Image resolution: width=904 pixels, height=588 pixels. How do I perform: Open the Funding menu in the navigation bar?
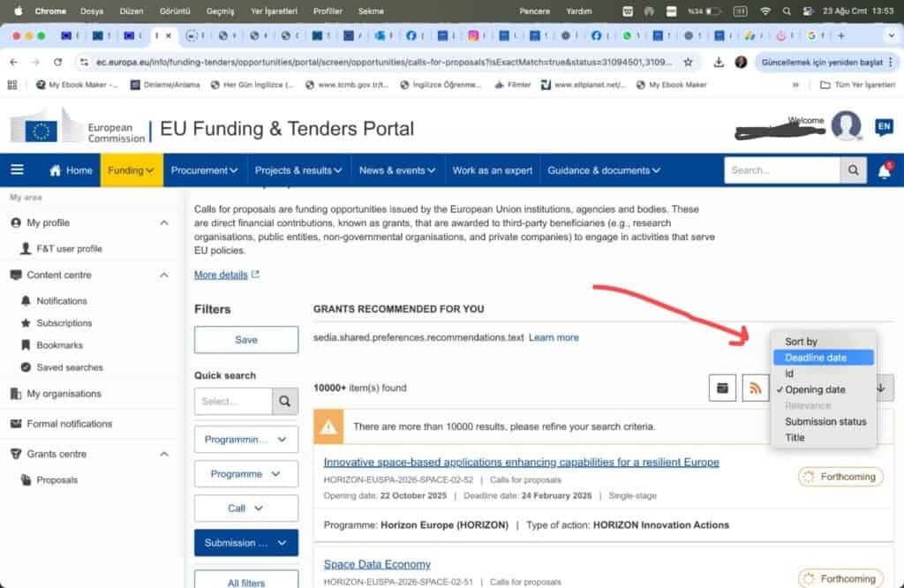pyautogui.click(x=131, y=170)
